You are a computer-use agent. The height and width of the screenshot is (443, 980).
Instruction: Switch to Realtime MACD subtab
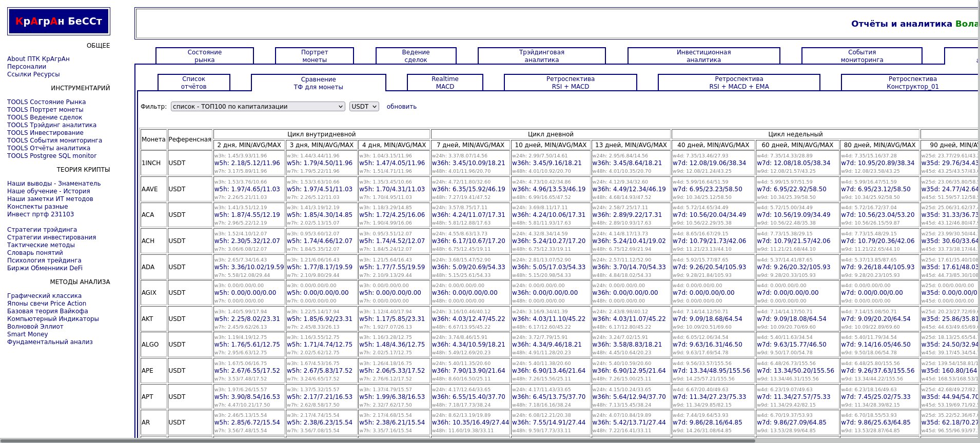(x=445, y=83)
